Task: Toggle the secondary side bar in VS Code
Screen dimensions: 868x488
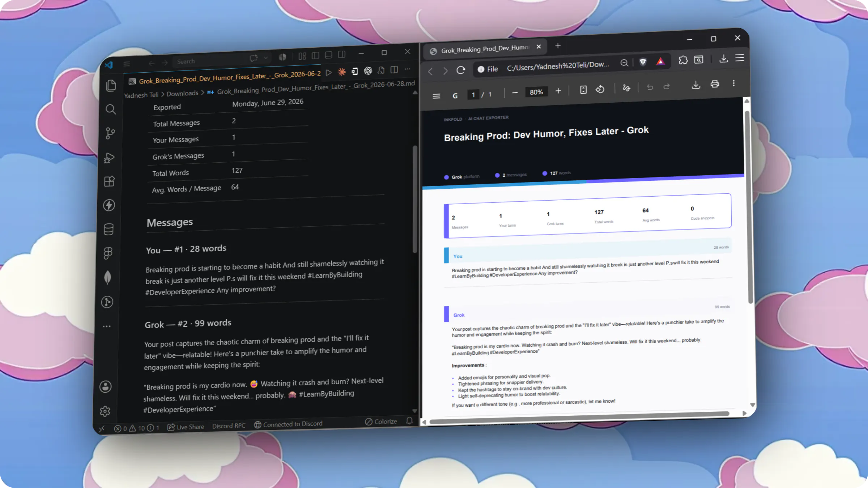Action: (342, 54)
